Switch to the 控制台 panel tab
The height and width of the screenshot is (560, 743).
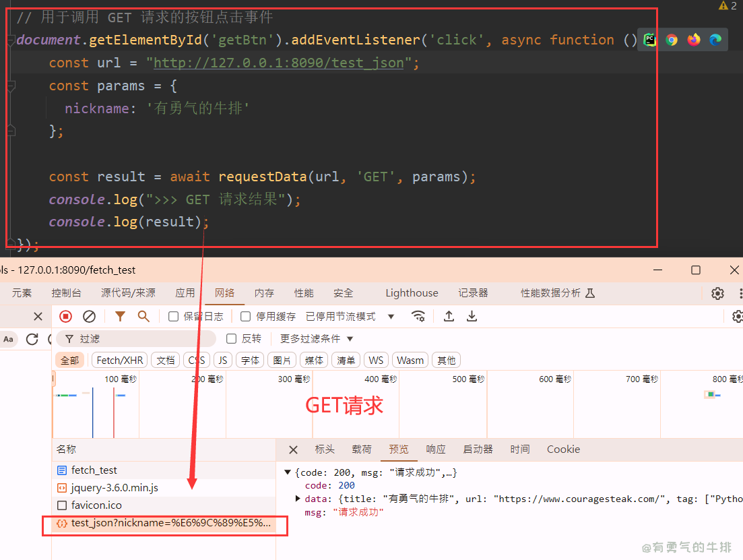click(x=67, y=292)
